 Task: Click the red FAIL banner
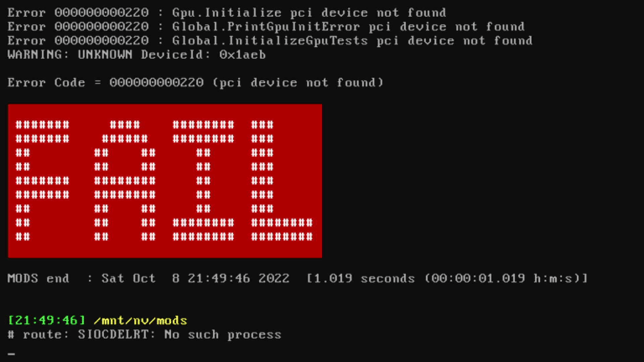coord(164,181)
